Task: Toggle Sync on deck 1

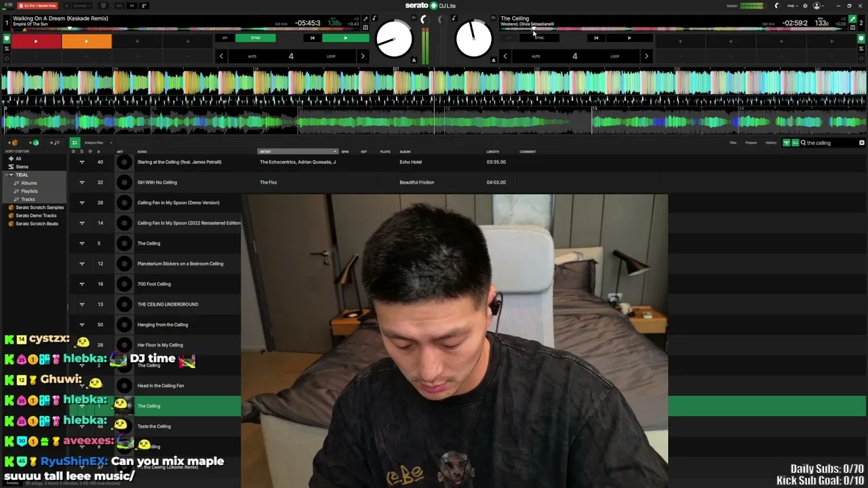Action: (x=256, y=38)
